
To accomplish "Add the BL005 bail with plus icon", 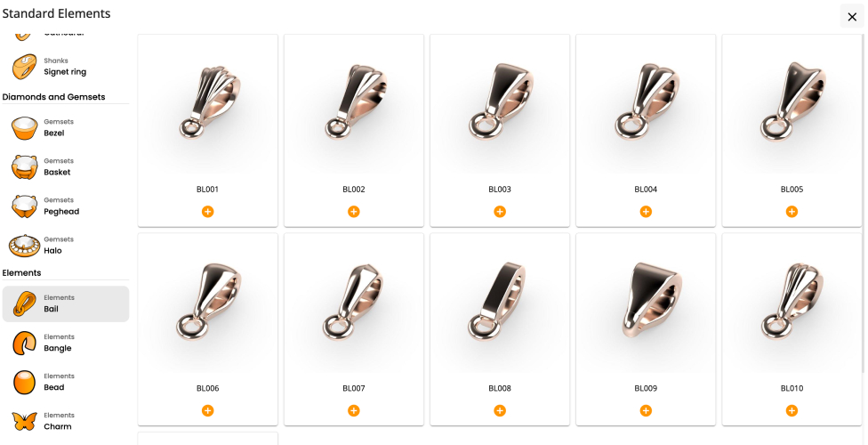I will click(x=792, y=212).
